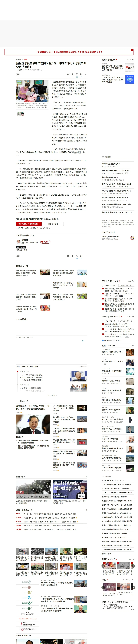Open ニューアベノミクスで利上げ牽制 article
The height and width of the screenshot is (644, 138).
[118, 79]
